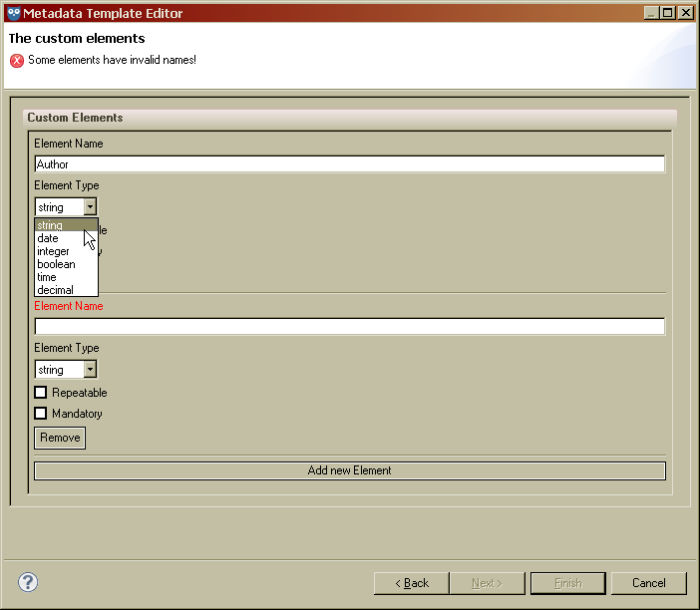Viewport: 700px width, 610px height.
Task: Pick 'boolean' from the type options
Action: [x=56, y=264]
